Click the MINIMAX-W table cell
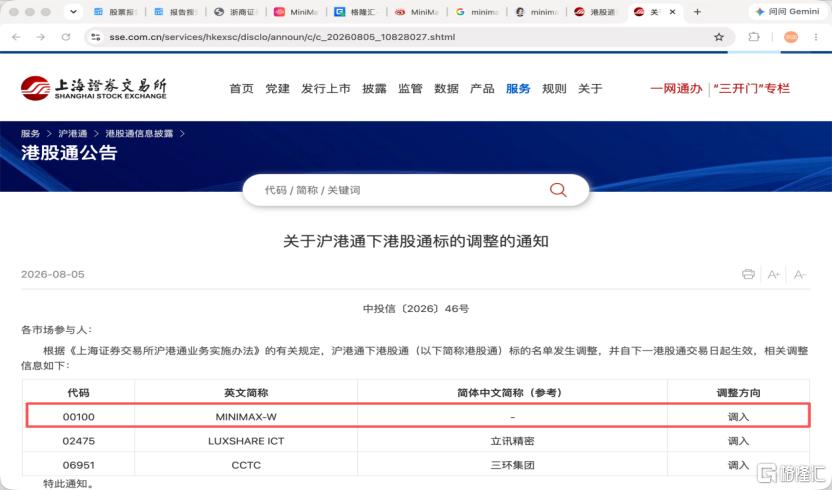 point(246,417)
